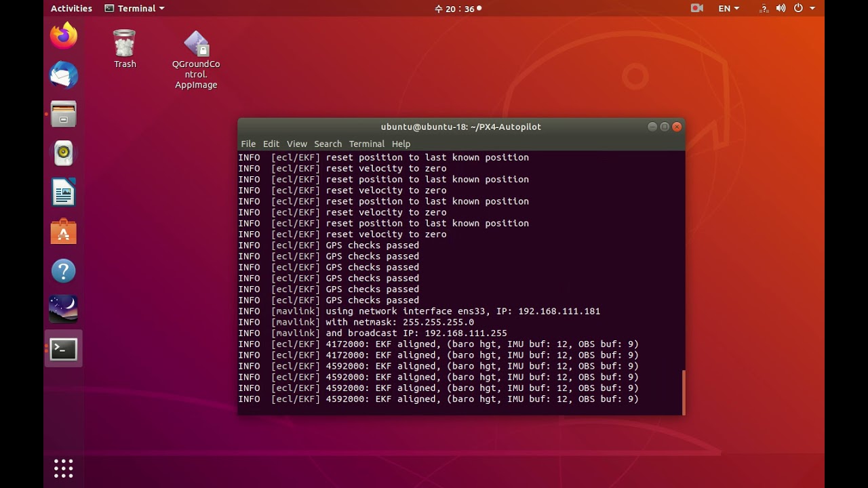This screenshot has height=488, width=868.
Task: Open the Terminal menu in menu bar
Action: click(x=366, y=144)
